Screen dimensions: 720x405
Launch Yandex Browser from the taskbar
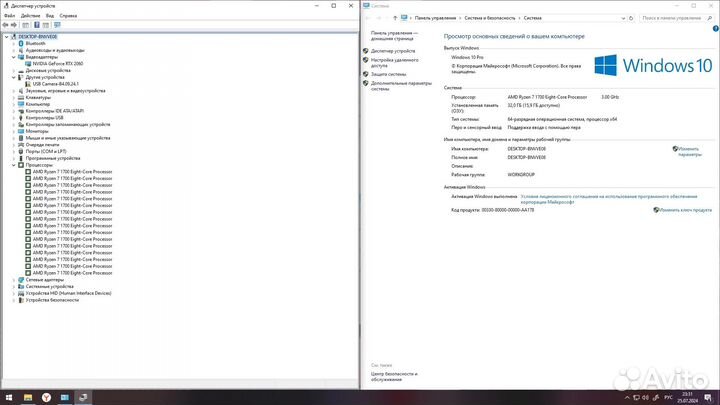(x=46, y=397)
